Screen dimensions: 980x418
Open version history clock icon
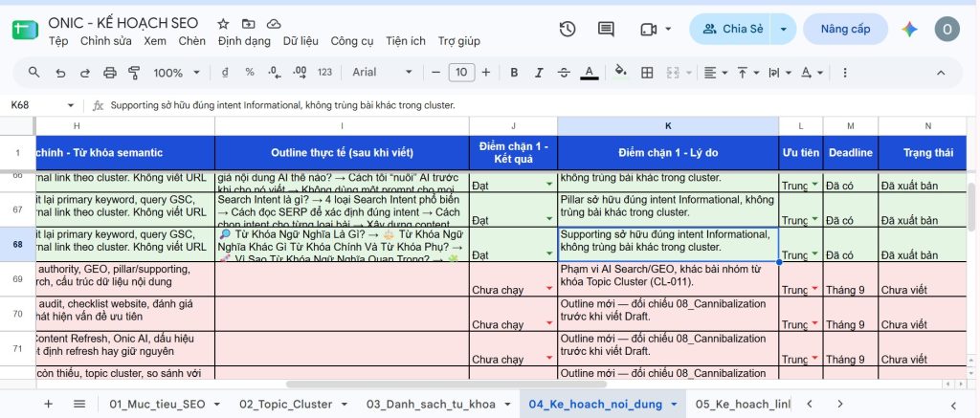tap(567, 29)
